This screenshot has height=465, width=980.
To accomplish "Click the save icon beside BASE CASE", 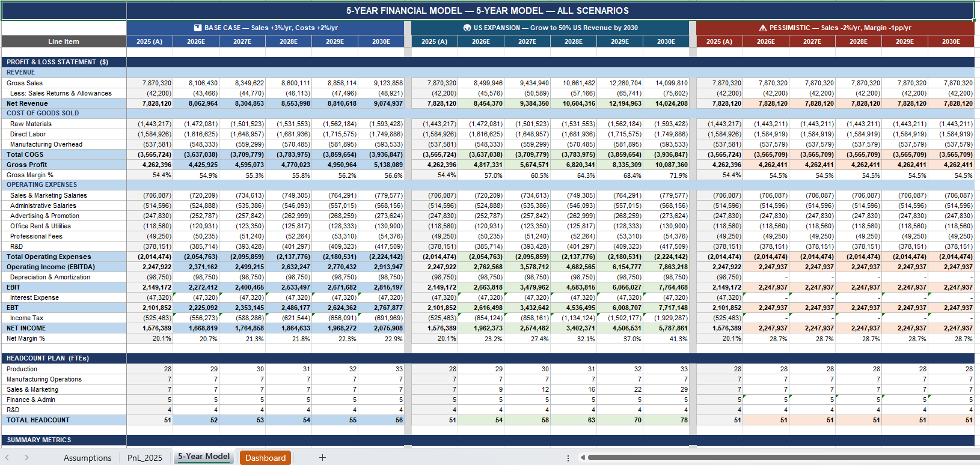I will coord(198,28).
